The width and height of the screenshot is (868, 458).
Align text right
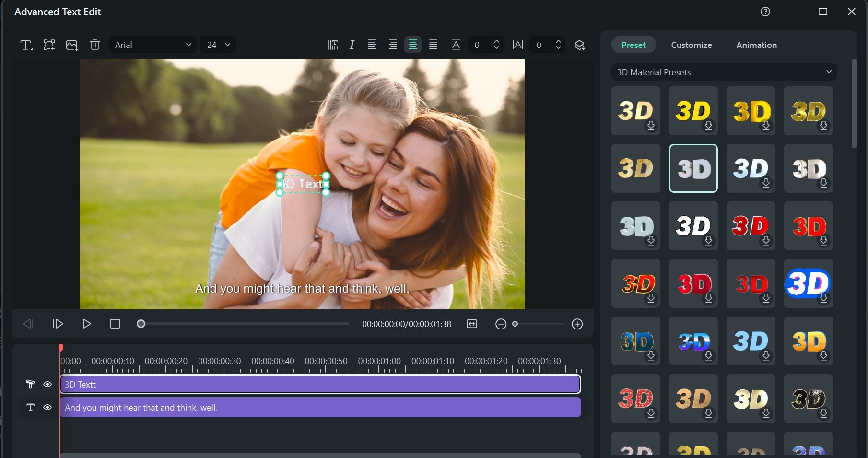tap(393, 45)
